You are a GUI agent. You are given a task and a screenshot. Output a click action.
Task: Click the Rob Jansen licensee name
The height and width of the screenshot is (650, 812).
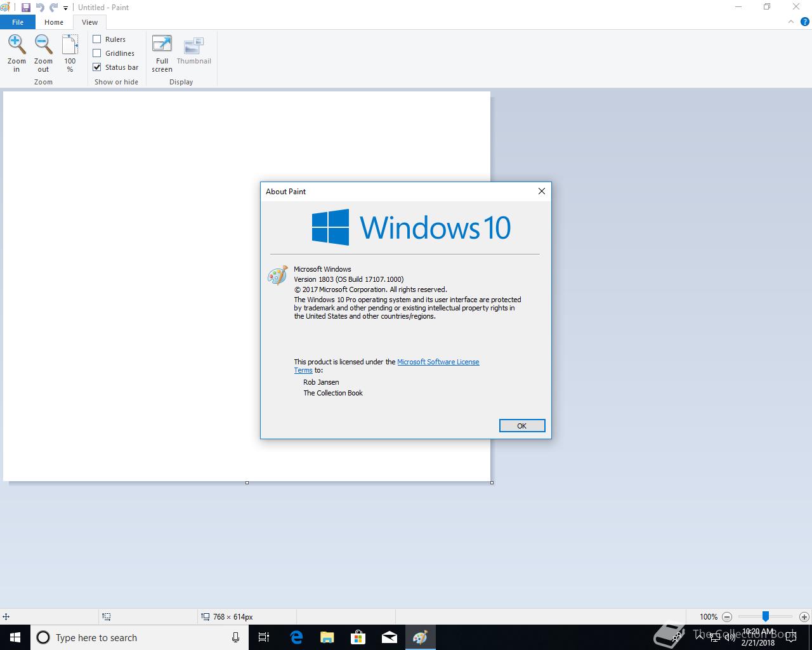click(321, 382)
